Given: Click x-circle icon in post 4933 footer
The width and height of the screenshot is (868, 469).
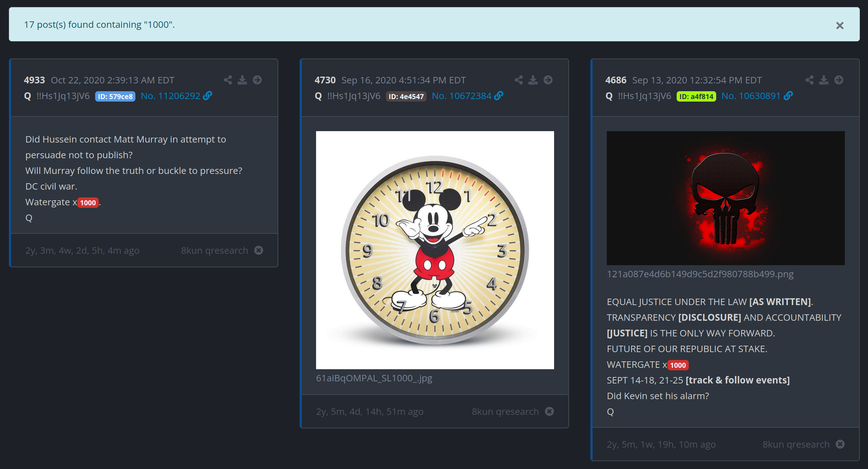Looking at the screenshot, I should pos(259,251).
